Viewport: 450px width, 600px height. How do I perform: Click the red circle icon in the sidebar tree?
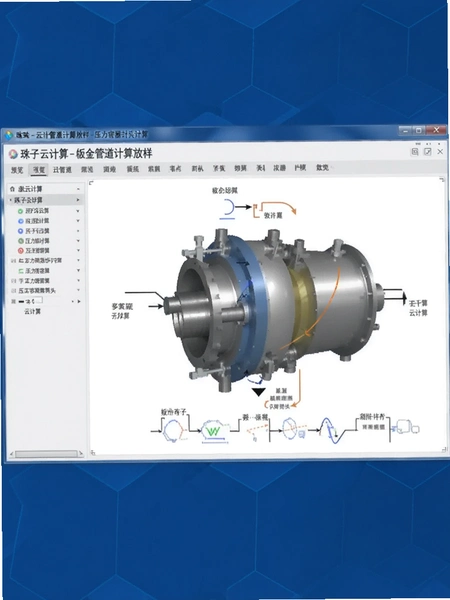pyautogui.click(x=21, y=251)
